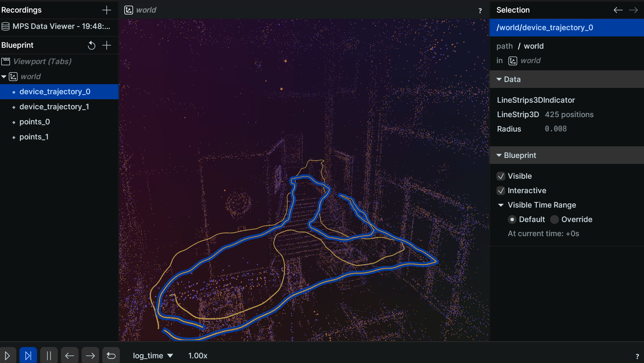The image size is (644, 363).
Task: Enable Override for Visible Time Range
Action: (554, 219)
